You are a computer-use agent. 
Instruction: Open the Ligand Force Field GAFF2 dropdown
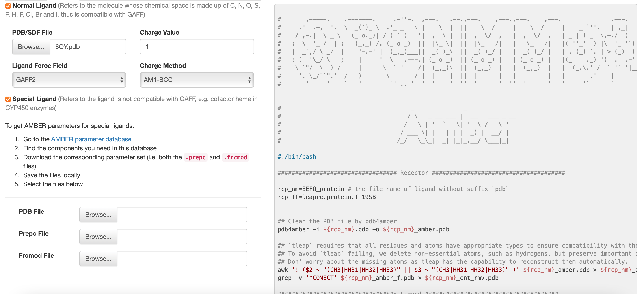[x=69, y=80]
